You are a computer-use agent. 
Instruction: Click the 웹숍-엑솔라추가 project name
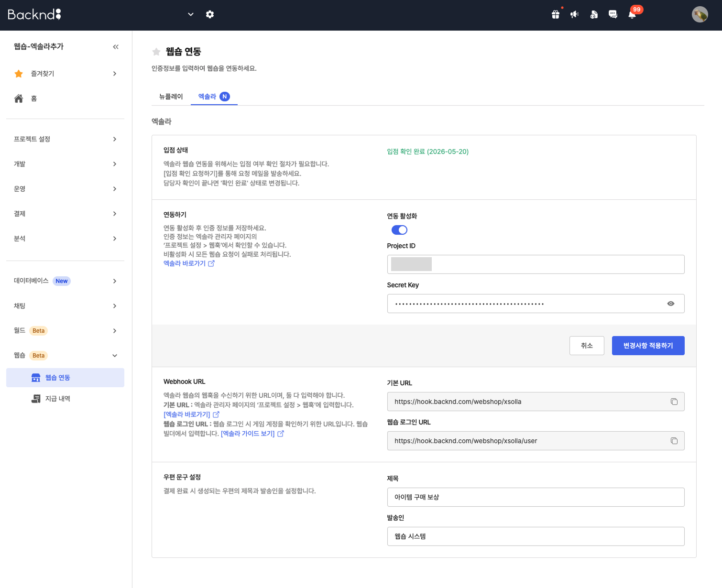[x=39, y=46]
